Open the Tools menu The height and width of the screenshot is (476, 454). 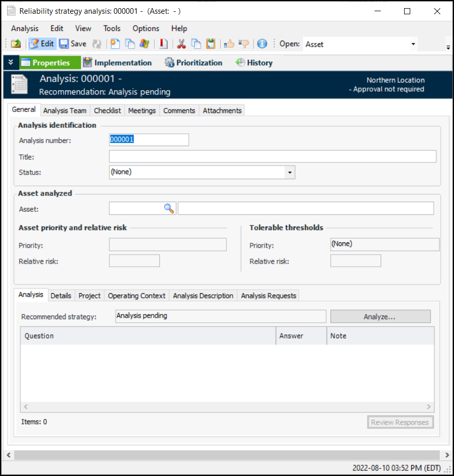[x=111, y=29]
